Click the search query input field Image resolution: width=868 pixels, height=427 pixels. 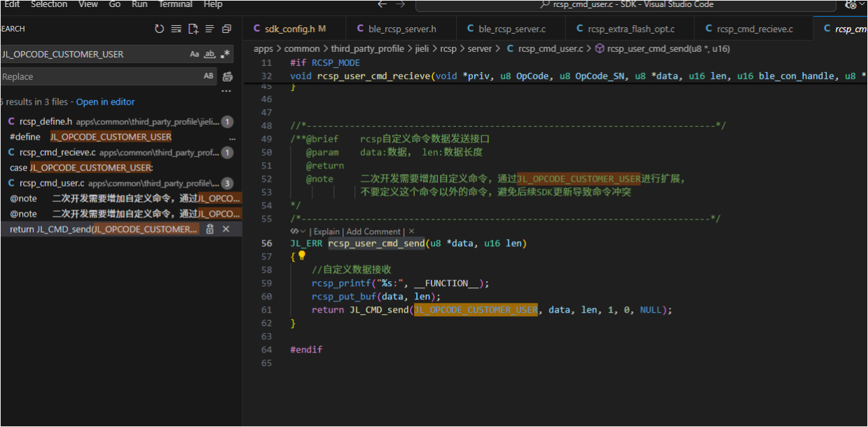95,54
